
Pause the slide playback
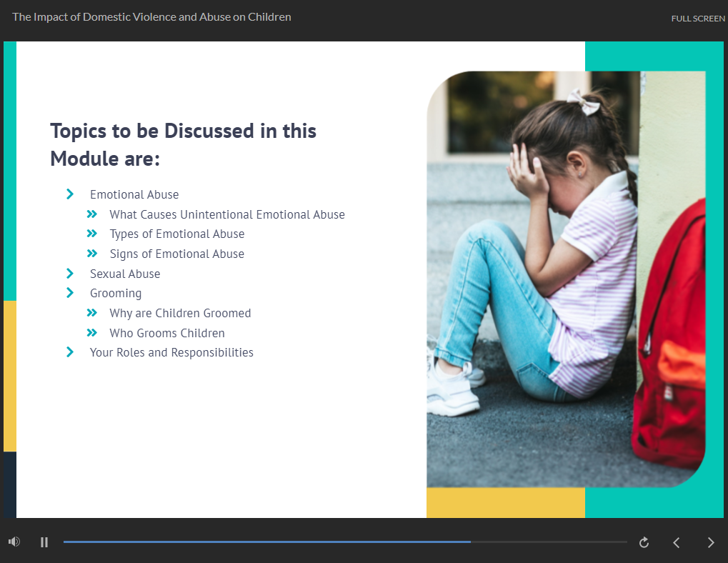tap(44, 542)
